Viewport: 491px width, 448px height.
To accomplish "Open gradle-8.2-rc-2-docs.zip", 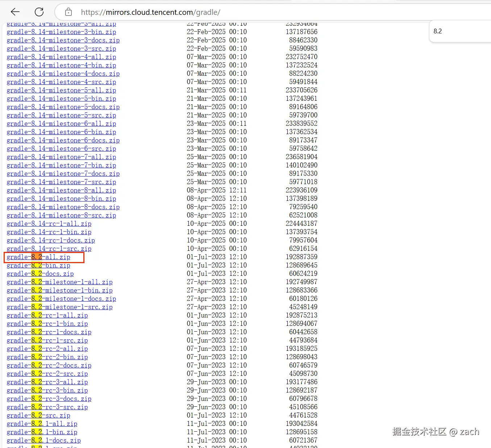I will 49,365.
